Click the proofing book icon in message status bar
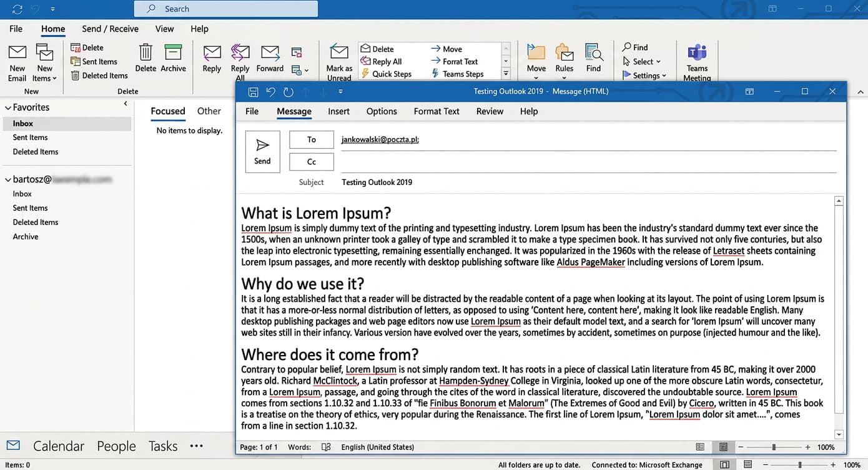The image size is (868, 470). click(x=326, y=447)
